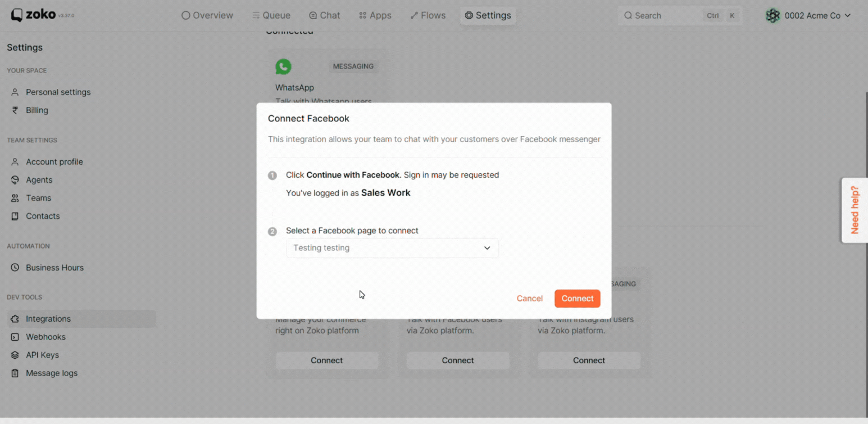Click the Personal settings person icon
Screen dimensions: 868x424
click(15, 92)
